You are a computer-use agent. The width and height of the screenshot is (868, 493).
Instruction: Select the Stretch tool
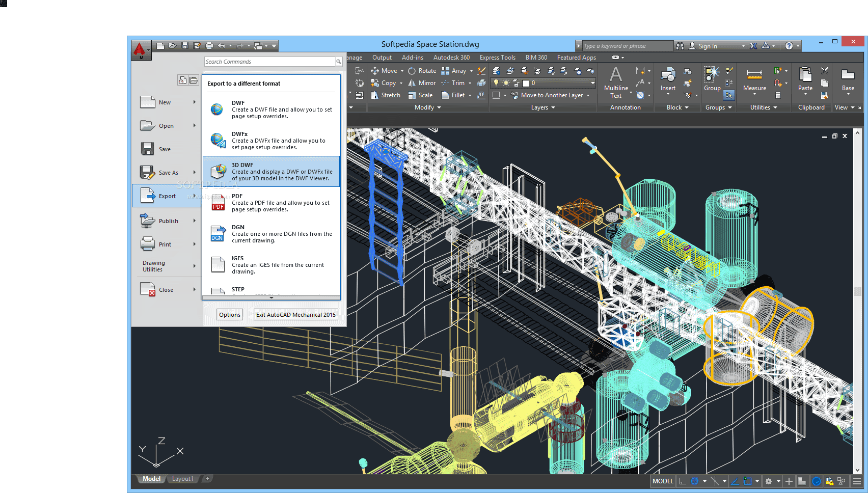[385, 95]
